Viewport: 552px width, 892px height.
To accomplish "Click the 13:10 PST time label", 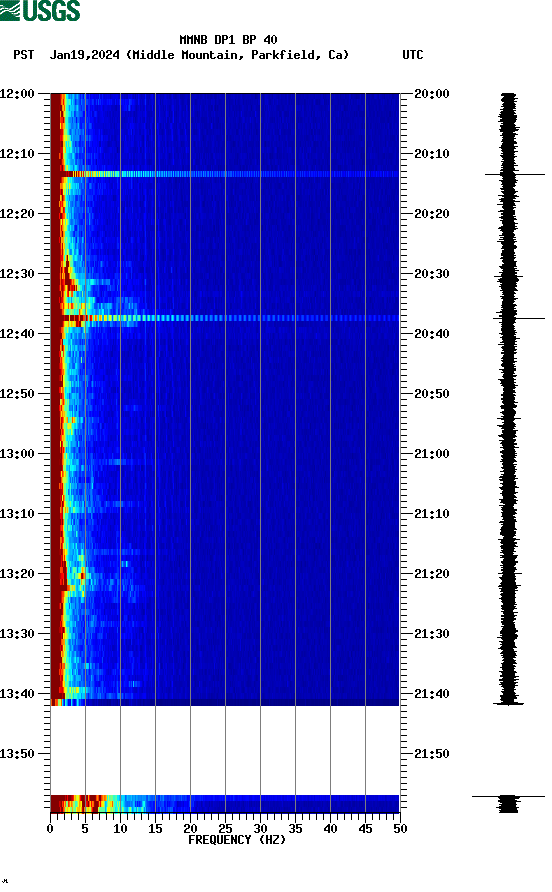I will click(x=17, y=514).
